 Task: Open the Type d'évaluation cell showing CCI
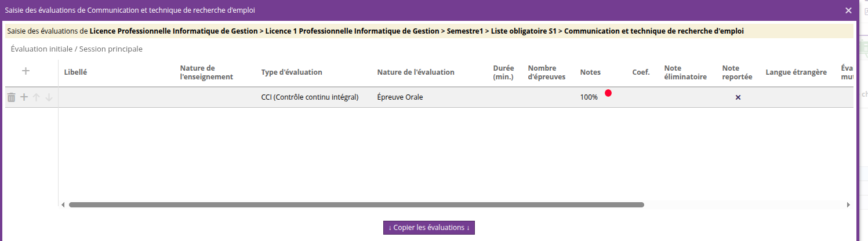(x=310, y=97)
